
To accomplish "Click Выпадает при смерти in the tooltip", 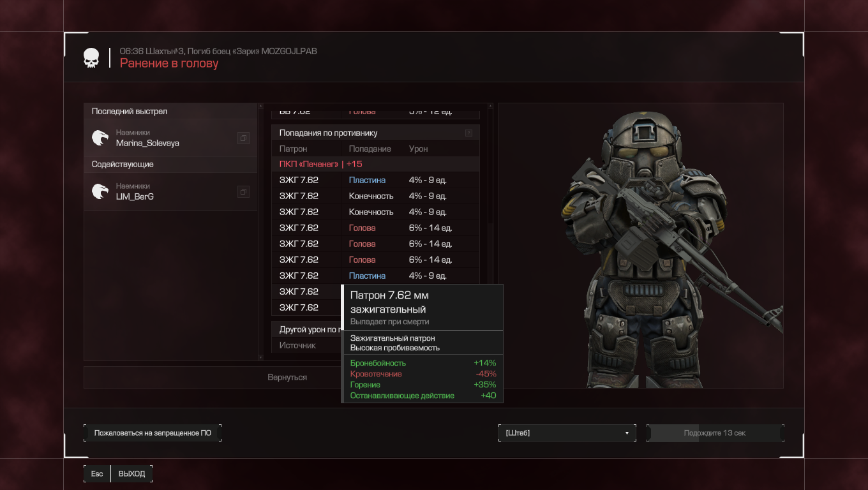I will pyautogui.click(x=389, y=322).
